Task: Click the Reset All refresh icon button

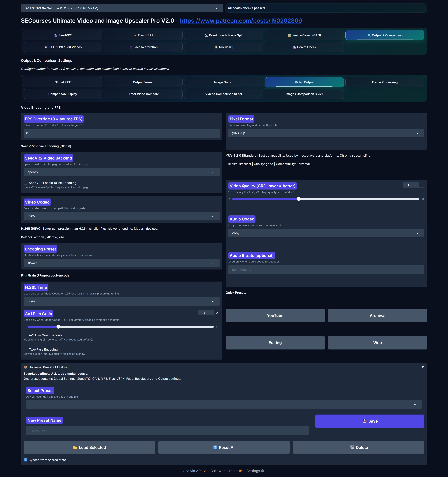Action: click(x=224, y=447)
